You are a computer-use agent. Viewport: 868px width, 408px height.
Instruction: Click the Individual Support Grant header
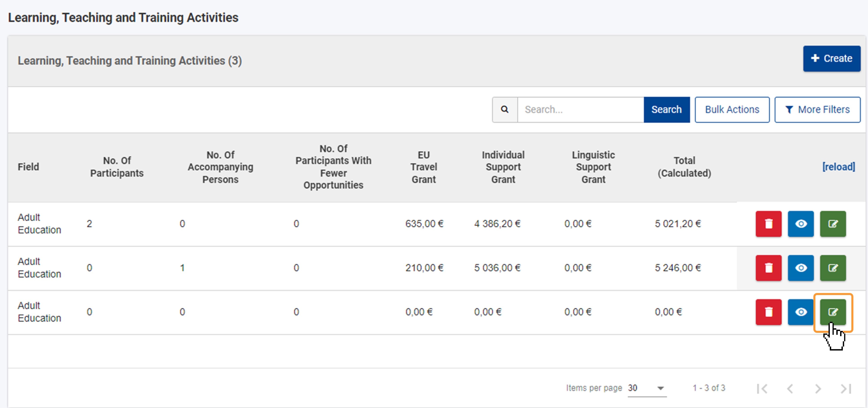point(503,167)
